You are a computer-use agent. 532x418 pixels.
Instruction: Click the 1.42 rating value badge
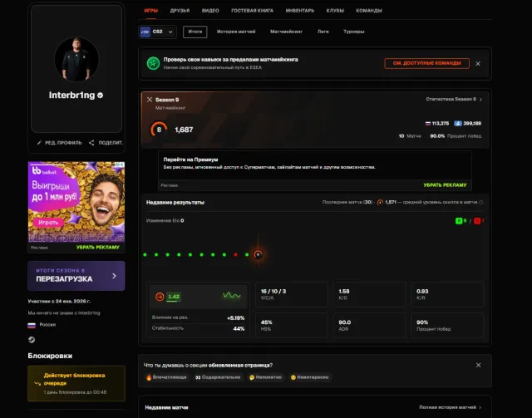(174, 297)
